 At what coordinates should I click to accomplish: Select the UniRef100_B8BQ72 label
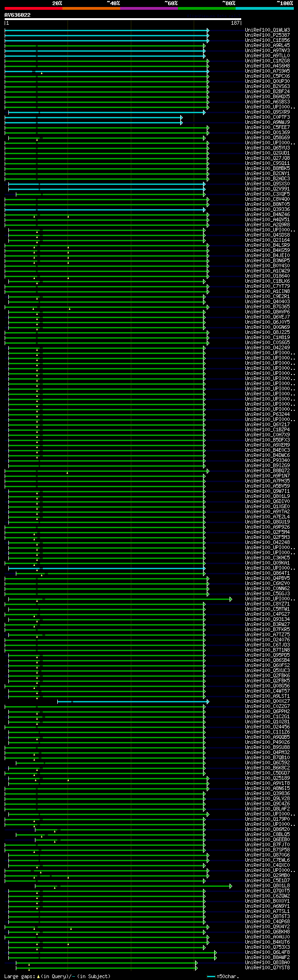[x=268, y=471]
